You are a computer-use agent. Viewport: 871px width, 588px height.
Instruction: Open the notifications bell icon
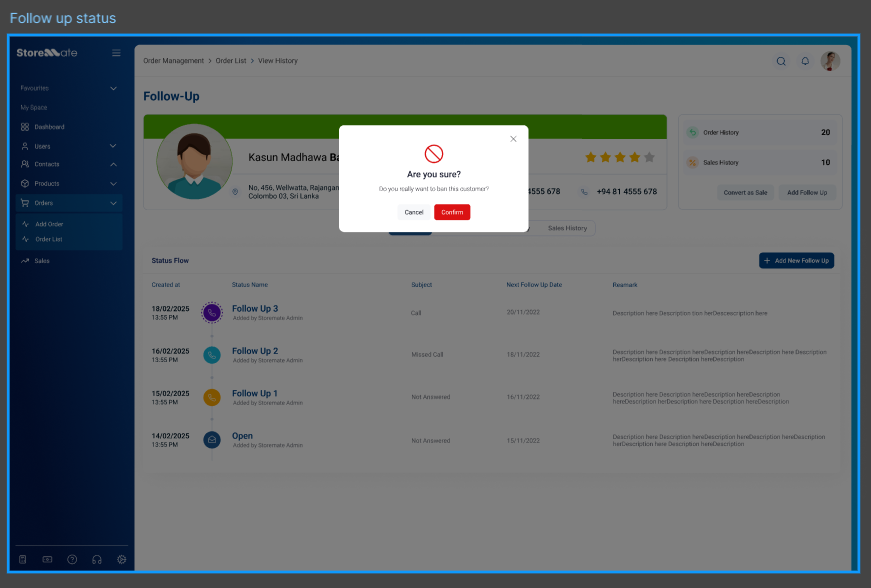point(805,61)
